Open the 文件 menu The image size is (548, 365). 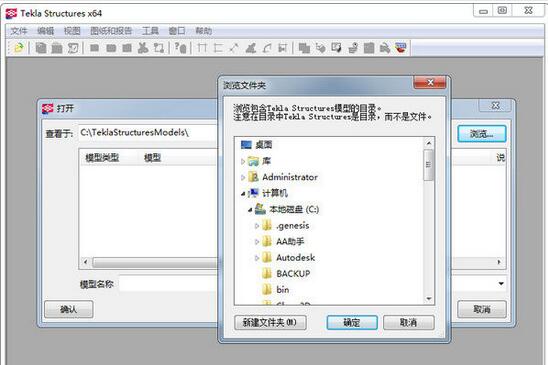(x=19, y=31)
